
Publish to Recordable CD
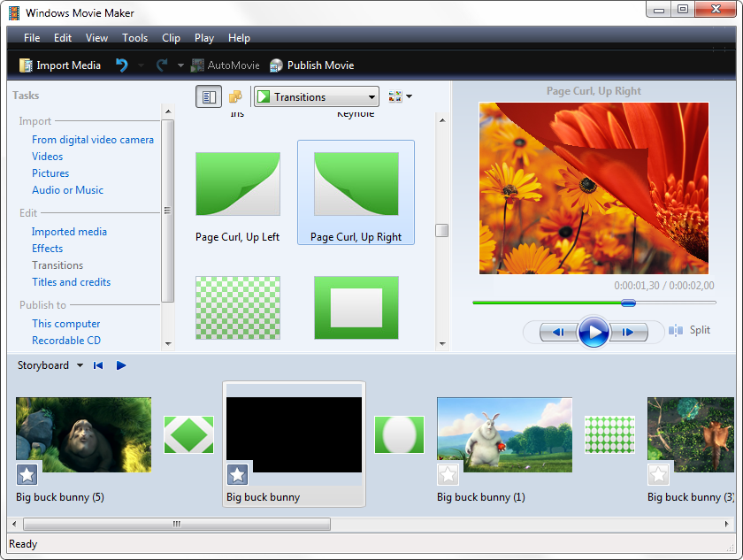(x=66, y=341)
